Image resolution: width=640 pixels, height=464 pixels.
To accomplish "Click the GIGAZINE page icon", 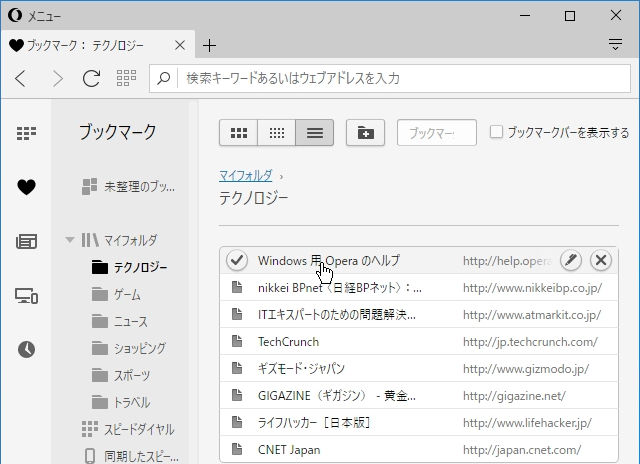I will [x=237, y=395].
